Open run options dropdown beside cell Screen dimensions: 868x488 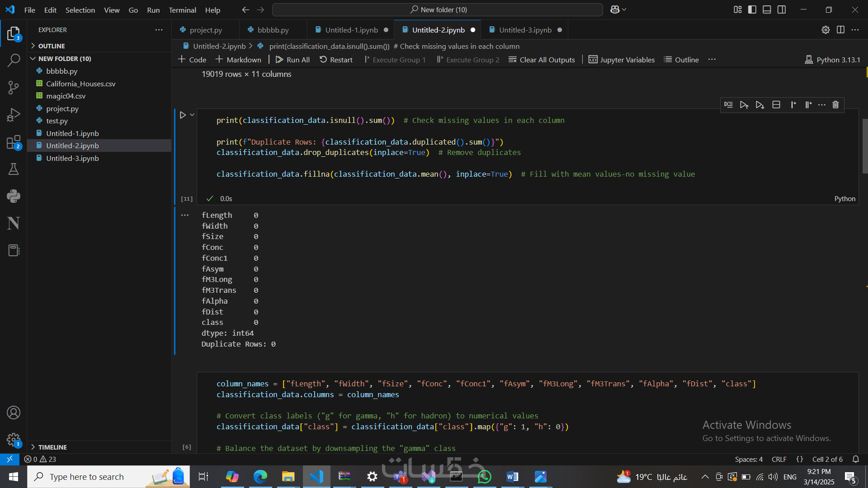192,115
